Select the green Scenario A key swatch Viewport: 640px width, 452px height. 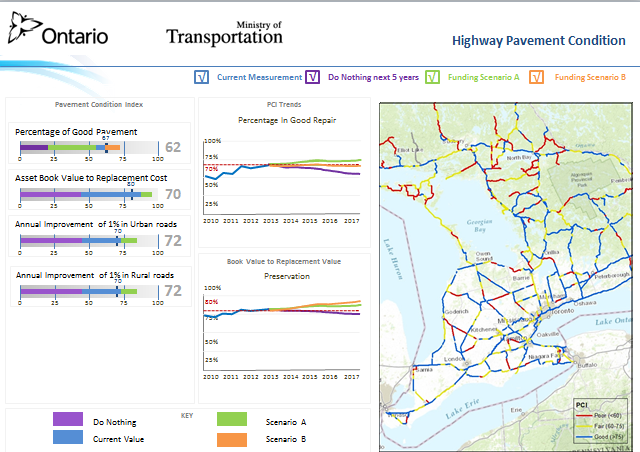(x=232, y=421)
